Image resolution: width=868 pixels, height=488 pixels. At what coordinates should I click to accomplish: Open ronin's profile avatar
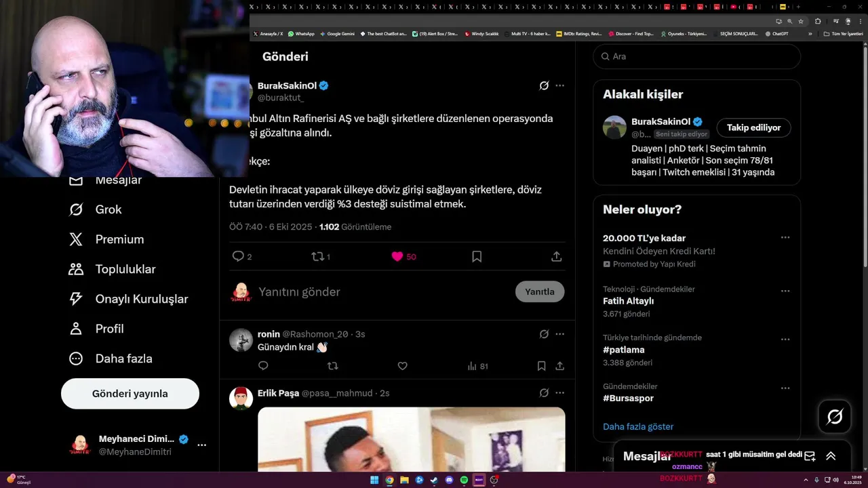(x=241, y=340)
